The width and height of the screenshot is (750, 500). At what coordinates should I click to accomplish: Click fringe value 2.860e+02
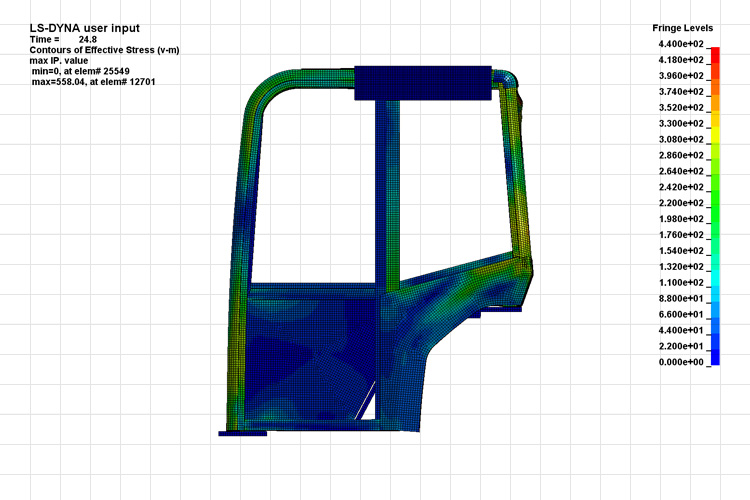pos(681,155)
